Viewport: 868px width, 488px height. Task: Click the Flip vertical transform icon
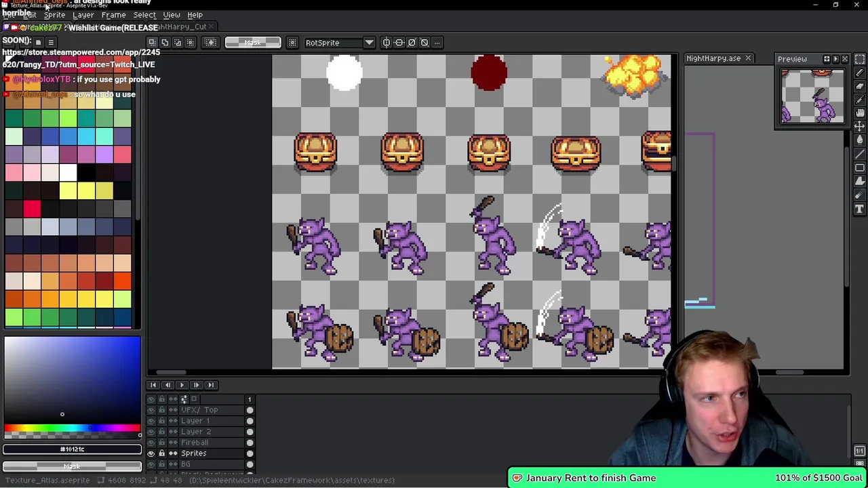pyautogui.click(x=399, y=42)
